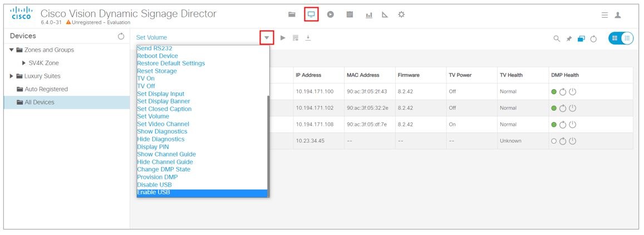Refresh the device list using toolbar refresh icon

pos(593,38)
